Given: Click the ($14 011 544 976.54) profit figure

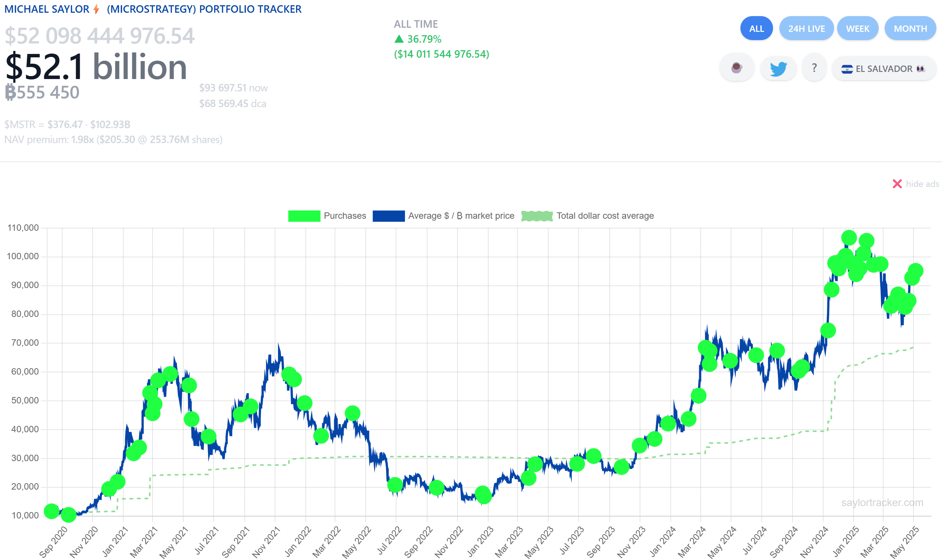Looking at the screenshot, I should point(441,54).
